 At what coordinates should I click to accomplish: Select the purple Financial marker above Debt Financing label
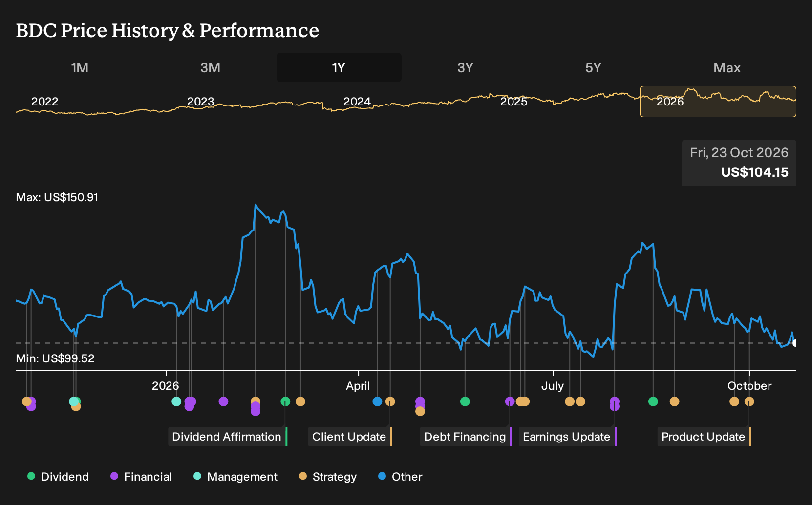[510, 401]
